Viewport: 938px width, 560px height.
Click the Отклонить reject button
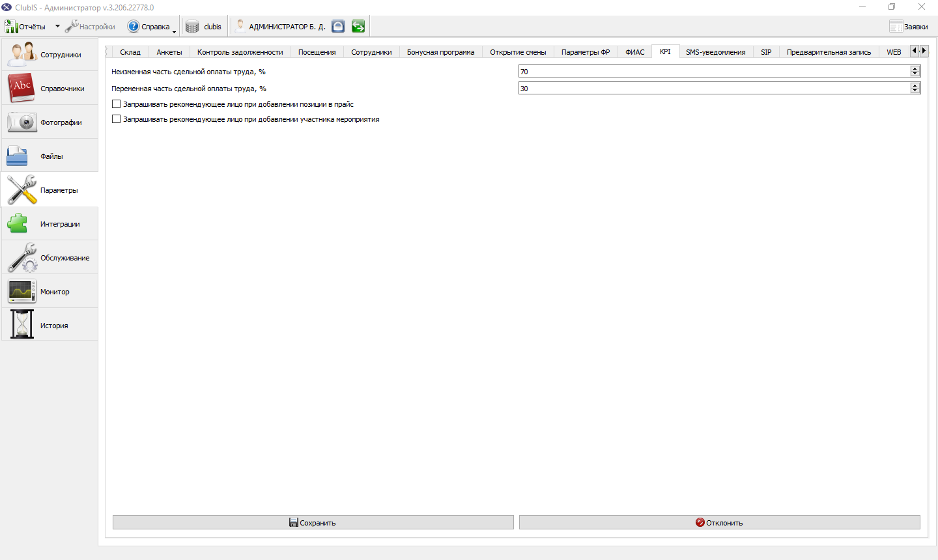tap(720, 522)
